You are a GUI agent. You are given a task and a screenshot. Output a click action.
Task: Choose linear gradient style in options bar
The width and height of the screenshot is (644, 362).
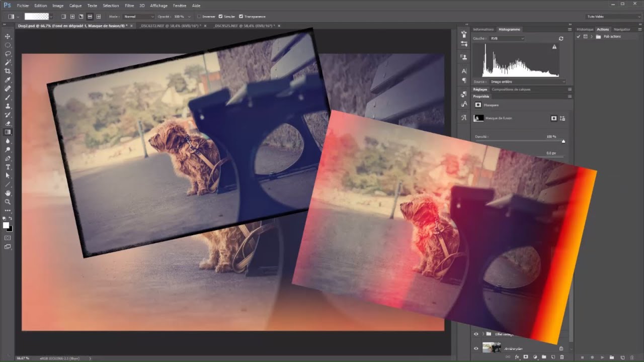(x=64, y=17)
